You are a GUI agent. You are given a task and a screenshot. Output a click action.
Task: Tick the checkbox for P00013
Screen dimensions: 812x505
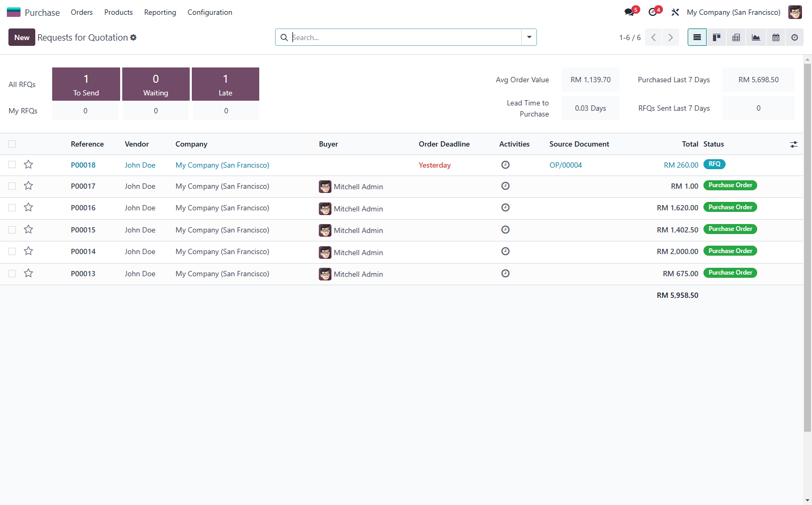(x=12, y=274)
